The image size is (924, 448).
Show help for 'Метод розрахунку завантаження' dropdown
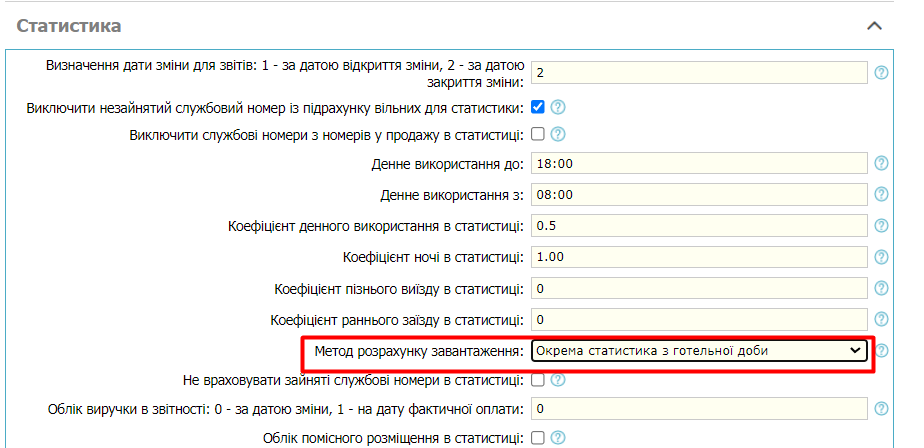(881, 350)
